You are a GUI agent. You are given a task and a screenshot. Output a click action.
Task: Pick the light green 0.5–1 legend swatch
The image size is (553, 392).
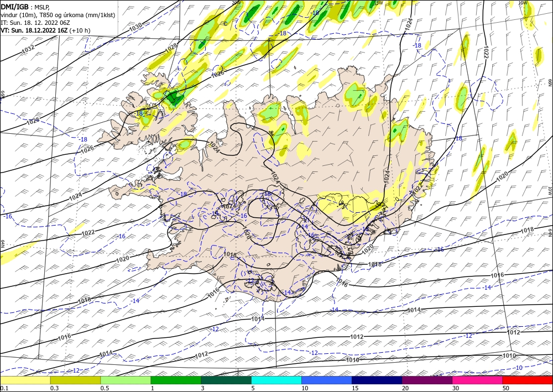click(126, 380)
